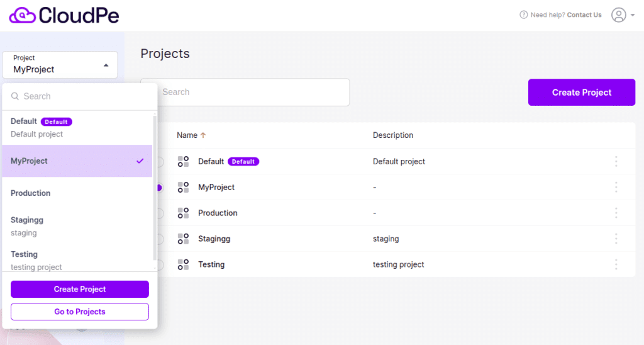
Task: Choose MyProject in dropdown list
Action: tap(77, 161)
